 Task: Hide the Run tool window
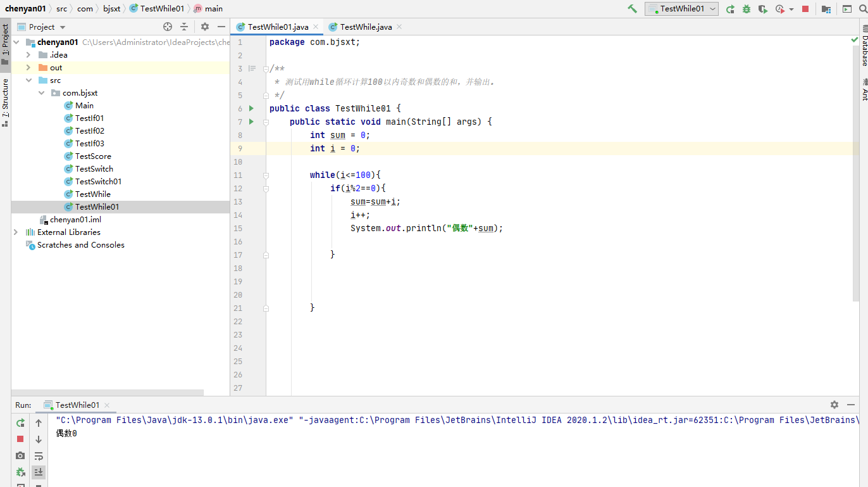pos(851,405)
